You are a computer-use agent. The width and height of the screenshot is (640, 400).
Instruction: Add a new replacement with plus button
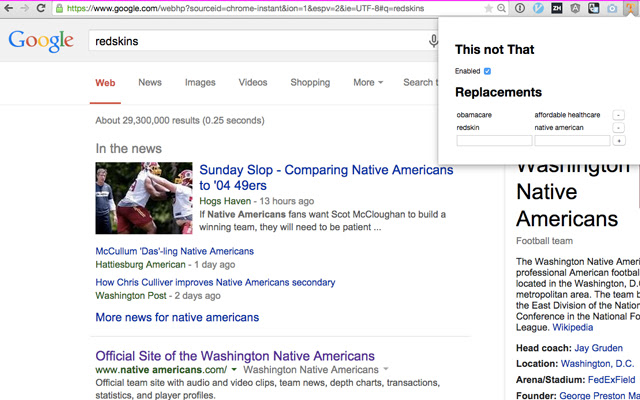coord(619,141)
